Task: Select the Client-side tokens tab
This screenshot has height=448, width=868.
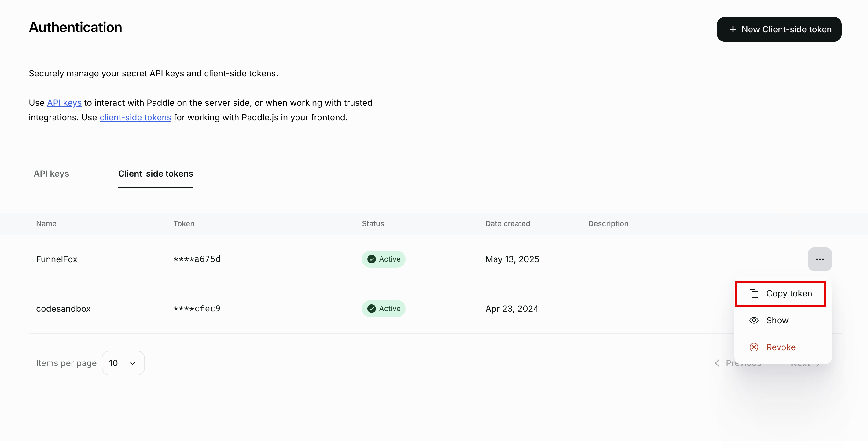Action: coord(155,174)
